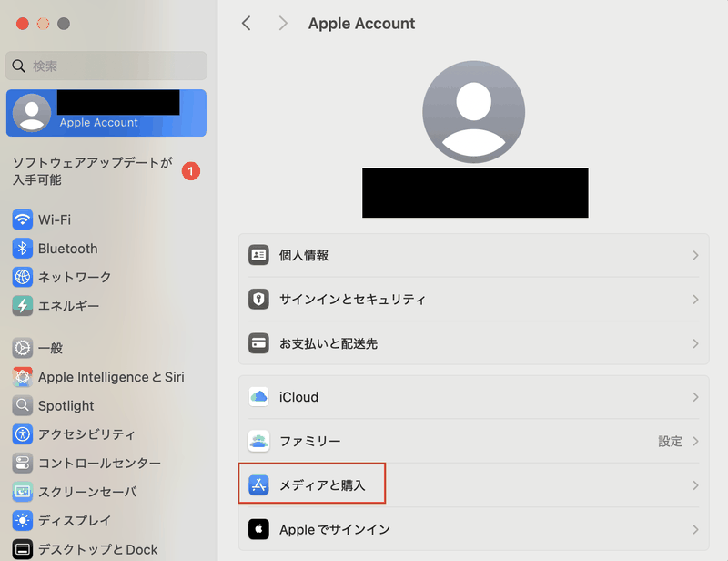Select the ネットワーク label
This screenshot has width=728, height=561.
point(75,277)
